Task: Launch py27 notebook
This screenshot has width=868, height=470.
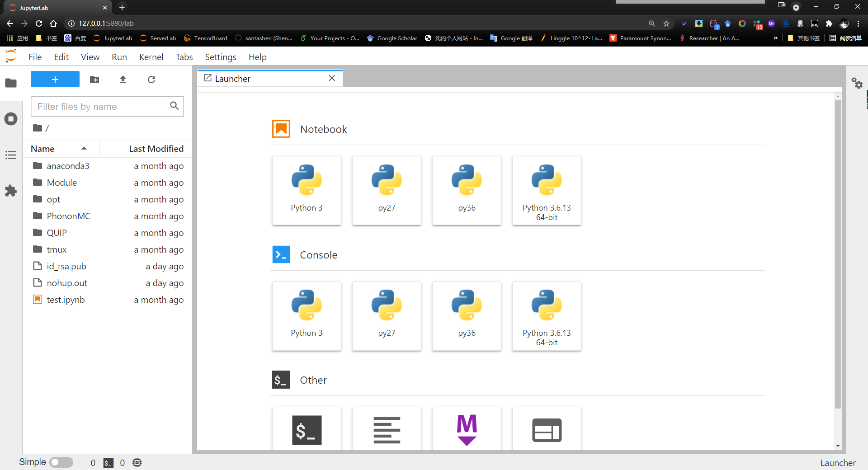Action: pos(387,190)
